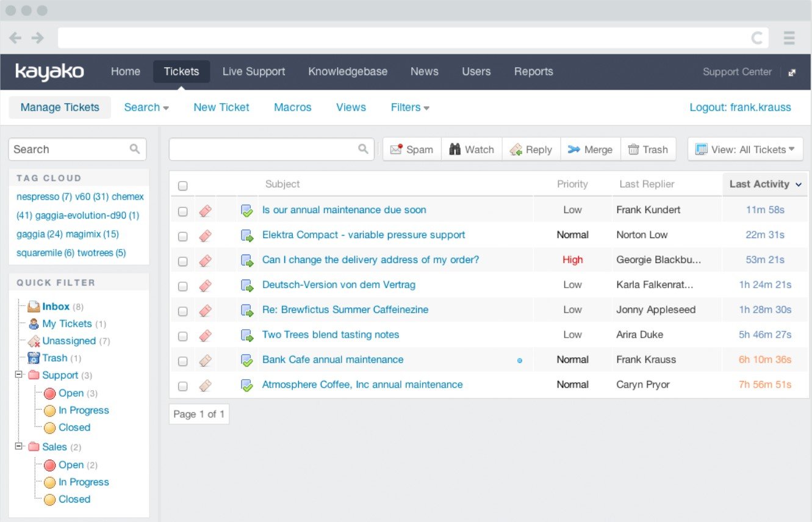Collapse the Sales tree node toggle
Image resolution: width=812 pixels, height=522 pixels.
19,446
